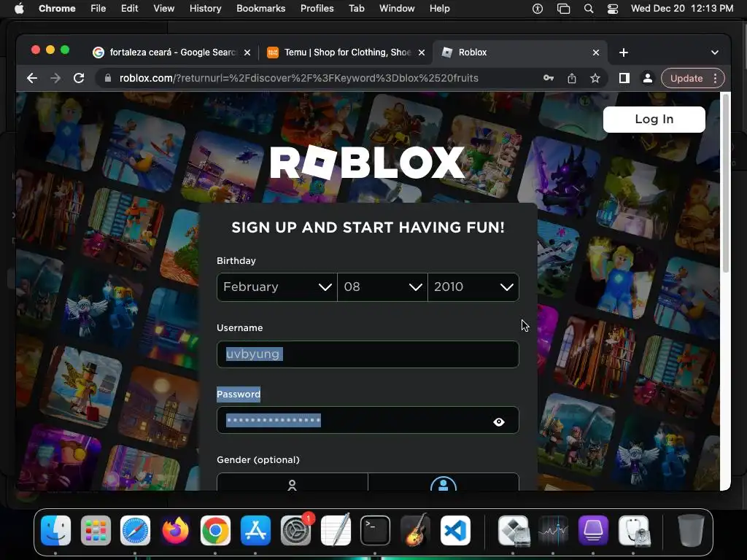Open Spotlight search in menu bar
The width and height of the screenshot is (747, 560).
[x=589, y=8]
